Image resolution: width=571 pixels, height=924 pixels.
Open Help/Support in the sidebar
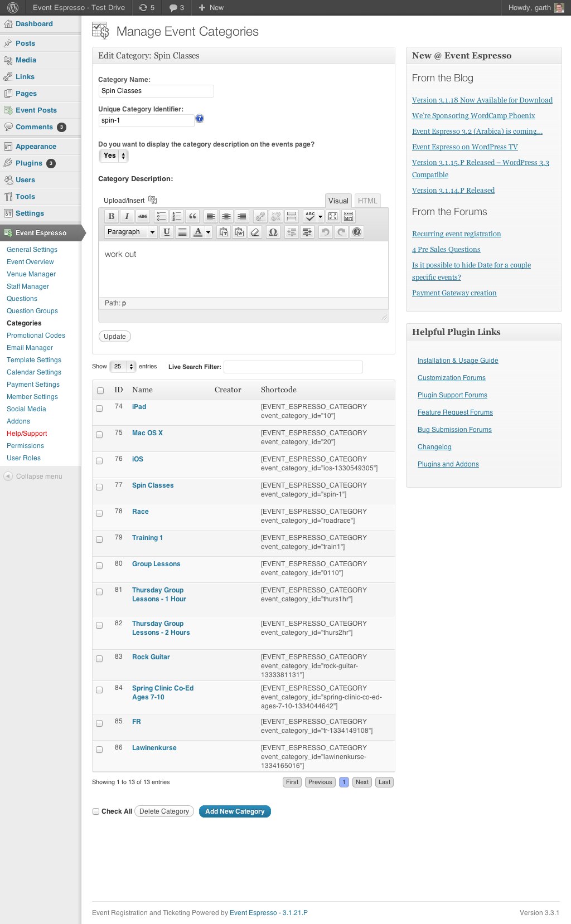tap(27, 434)
